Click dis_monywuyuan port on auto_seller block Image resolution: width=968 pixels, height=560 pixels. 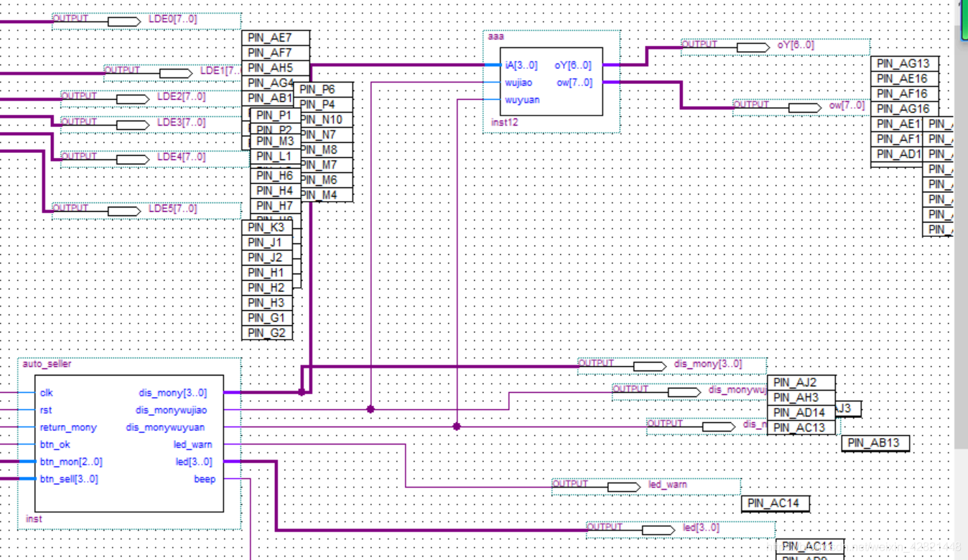point(165,427)
